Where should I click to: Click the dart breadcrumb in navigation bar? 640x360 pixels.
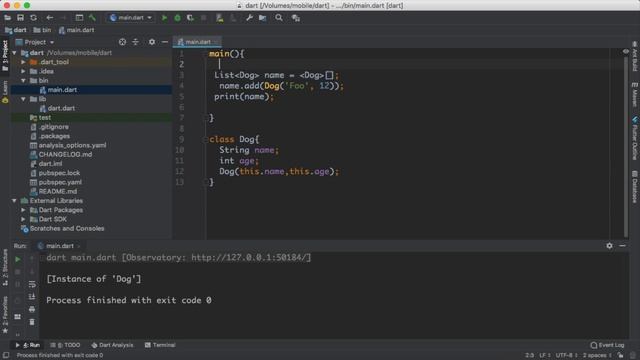16,30
